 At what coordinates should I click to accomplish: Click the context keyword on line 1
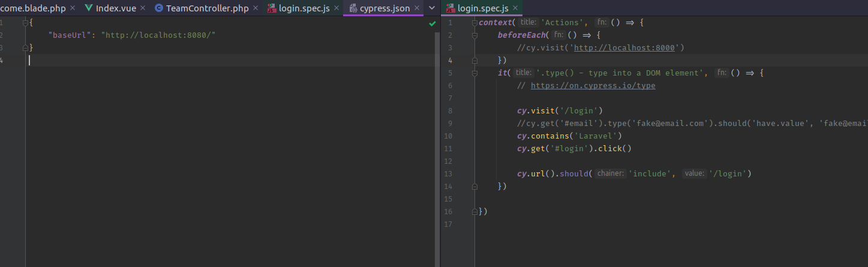[495, 23]
